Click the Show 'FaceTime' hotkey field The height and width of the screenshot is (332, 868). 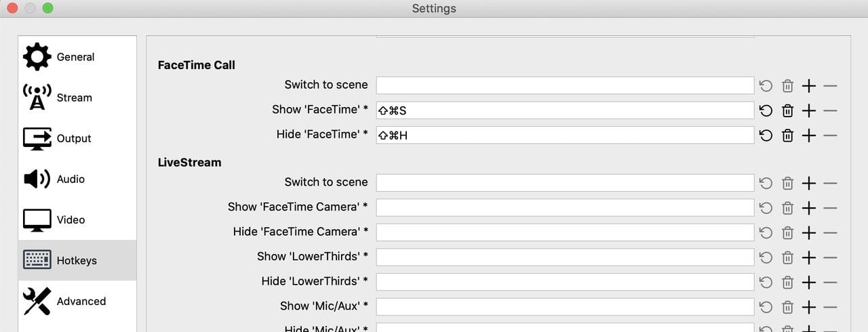coord(565,110)
